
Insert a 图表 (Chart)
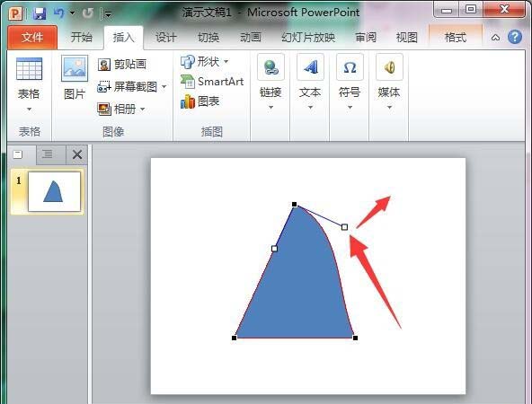pos(200,101)
